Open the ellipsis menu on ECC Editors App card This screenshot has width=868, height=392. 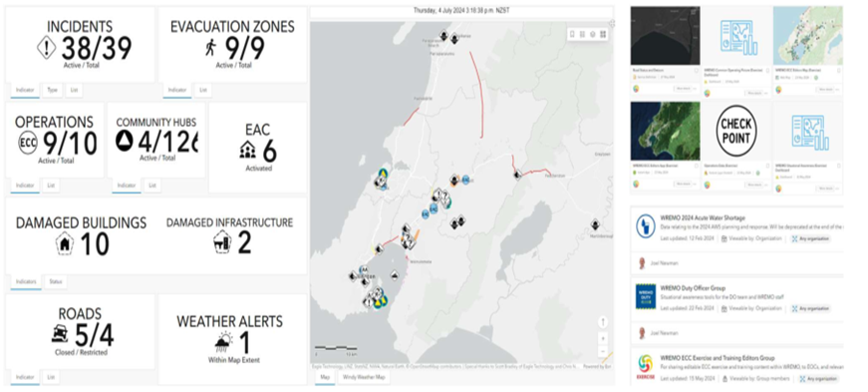point(696,184)
